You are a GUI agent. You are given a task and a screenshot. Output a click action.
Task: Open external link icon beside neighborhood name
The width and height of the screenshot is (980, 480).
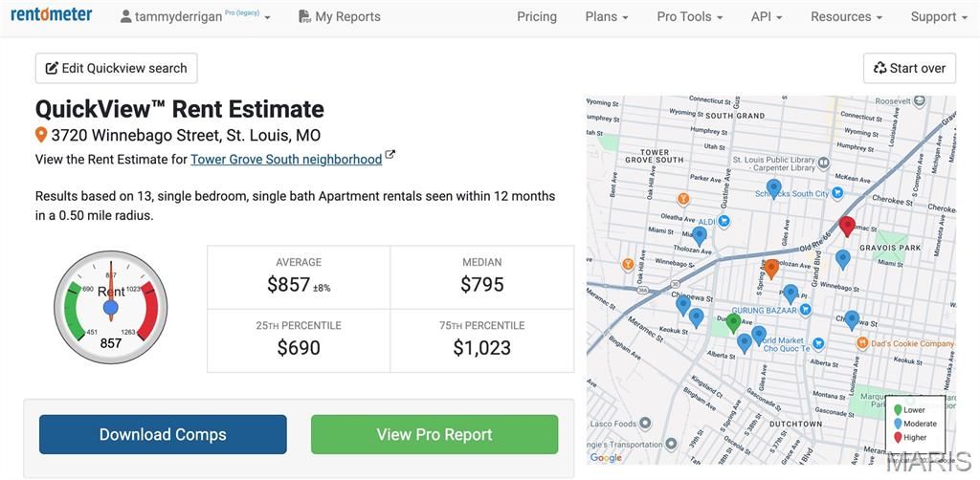click(x=390, y=156)
